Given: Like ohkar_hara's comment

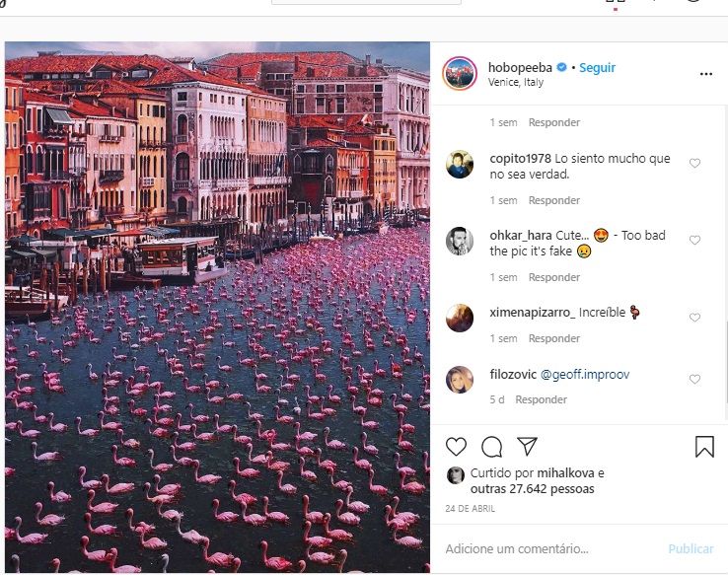Looking at the screenshot, I should pyautogui.click(x=694, y=241).
